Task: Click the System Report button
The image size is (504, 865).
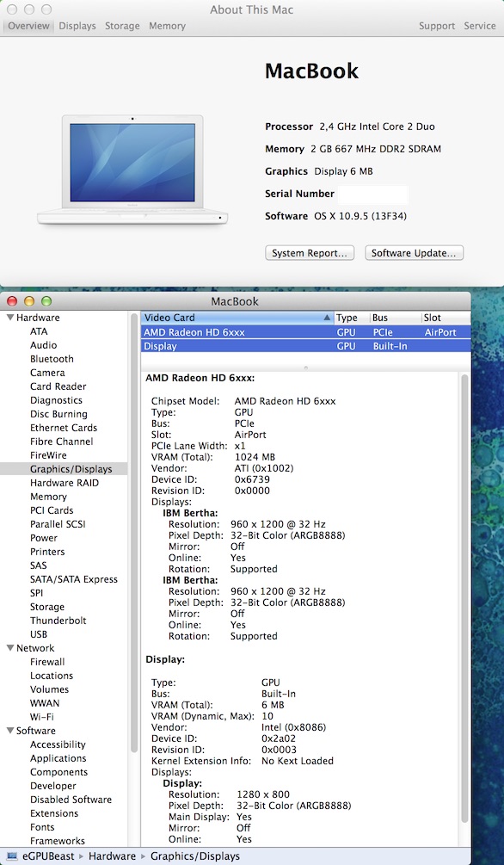Action: 310,253
